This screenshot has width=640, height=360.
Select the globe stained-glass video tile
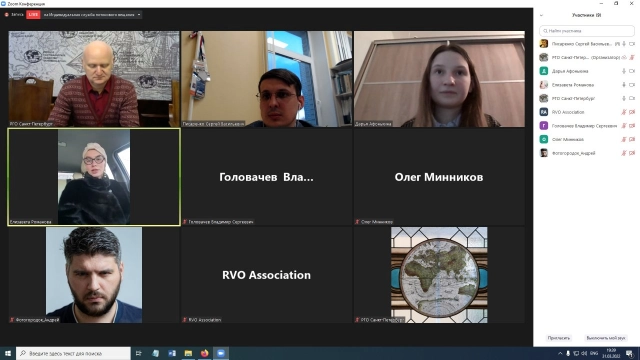(439, 275)
